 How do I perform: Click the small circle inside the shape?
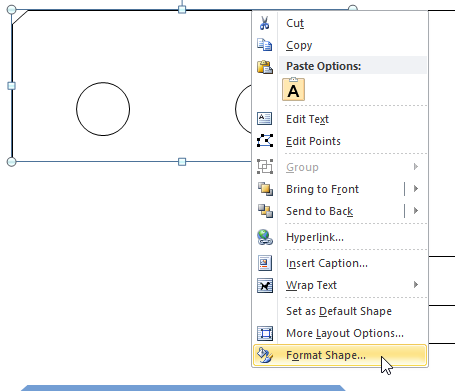click(103, 109)
